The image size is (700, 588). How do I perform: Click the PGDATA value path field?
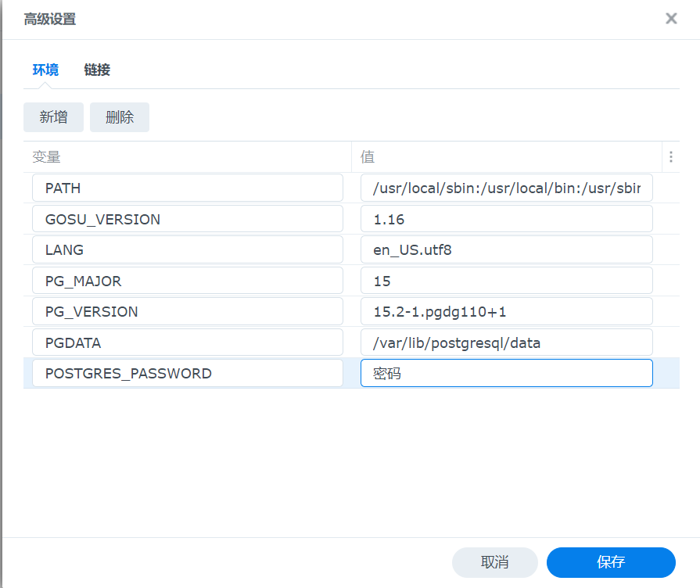tap(506, 342)
